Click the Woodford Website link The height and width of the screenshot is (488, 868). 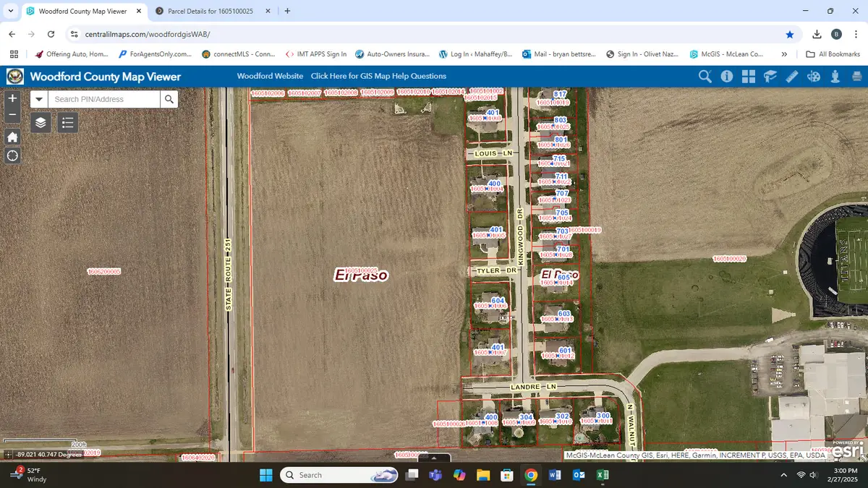click(270, 76)
